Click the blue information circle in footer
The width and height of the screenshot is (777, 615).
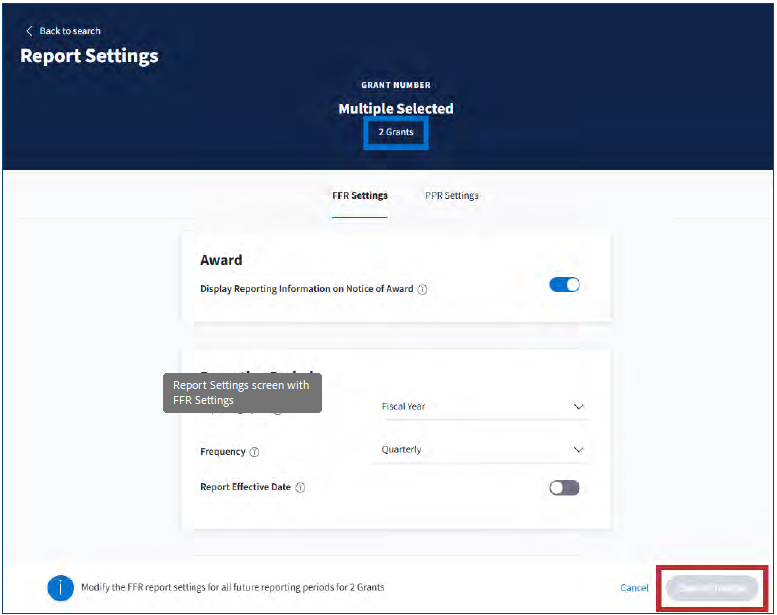point(60,588)
